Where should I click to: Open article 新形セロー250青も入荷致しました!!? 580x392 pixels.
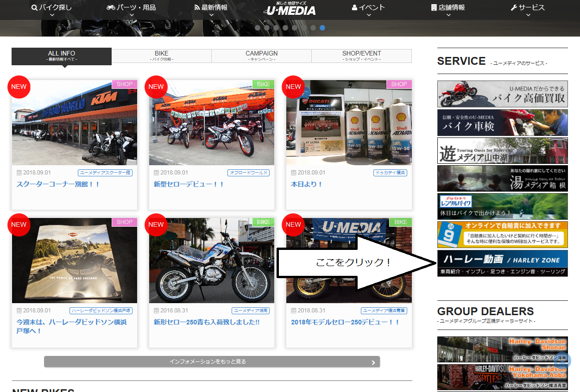point(207,322)
